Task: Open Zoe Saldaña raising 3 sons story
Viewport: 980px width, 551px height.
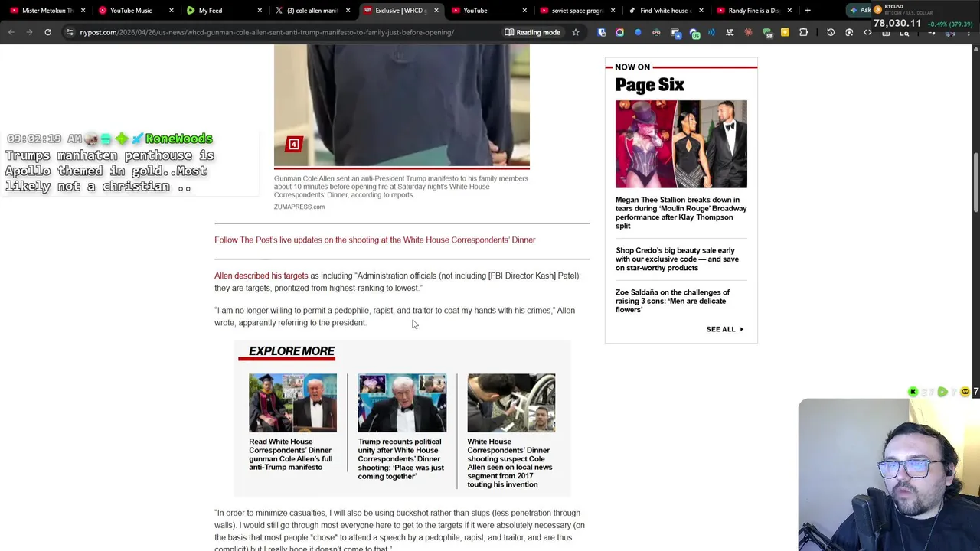Action: tap(672, 301)
